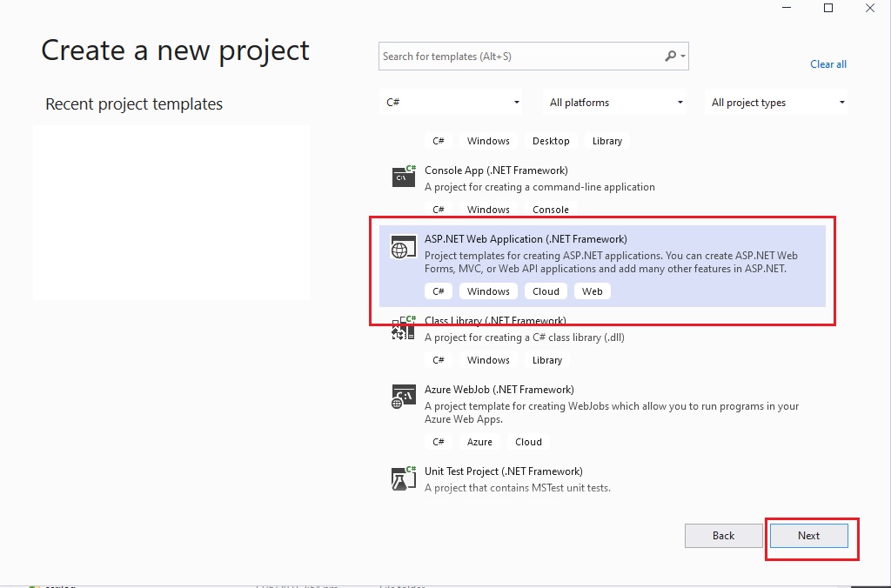
Task: Select Console App (.NET Framework) title
Action: 496,170
